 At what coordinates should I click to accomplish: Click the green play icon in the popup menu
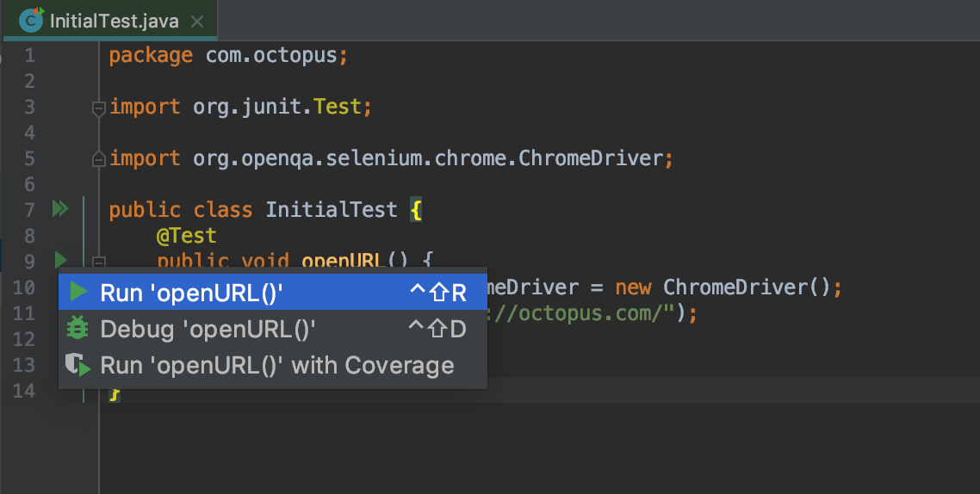click(78, 293)
